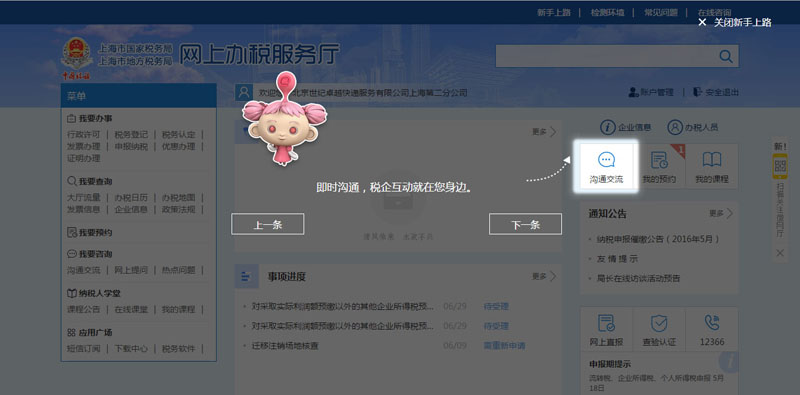This screenshot has width=800, height=395.
Task: Open 办税地图 query link
Action: 179,198
